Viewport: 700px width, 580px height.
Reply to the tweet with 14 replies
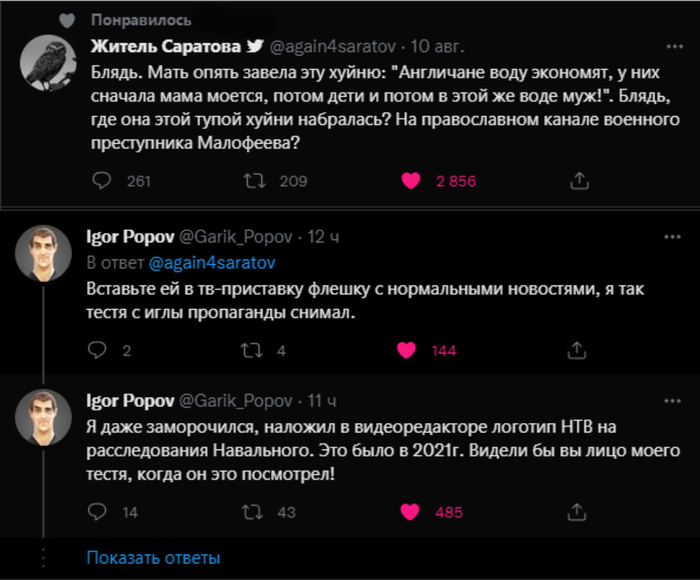coord(98,512)
